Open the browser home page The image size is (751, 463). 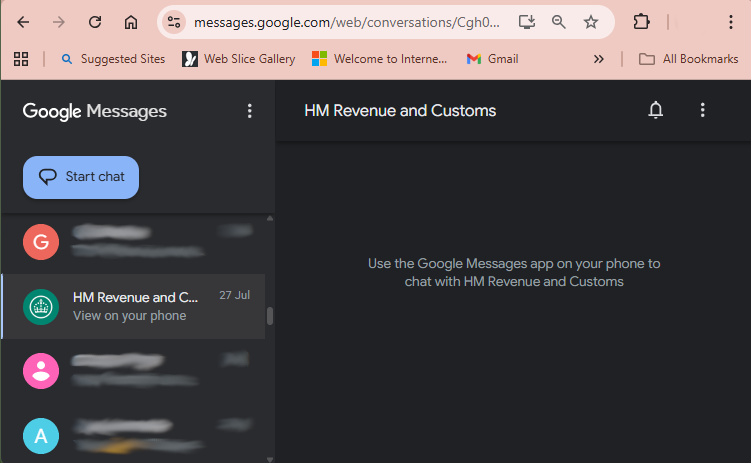click(131, 22)
